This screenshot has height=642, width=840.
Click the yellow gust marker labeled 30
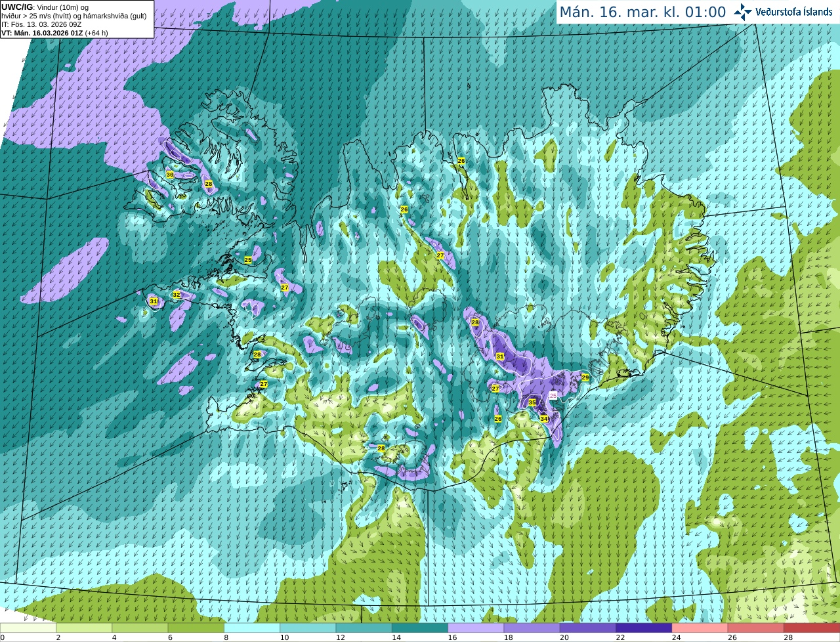170,175
